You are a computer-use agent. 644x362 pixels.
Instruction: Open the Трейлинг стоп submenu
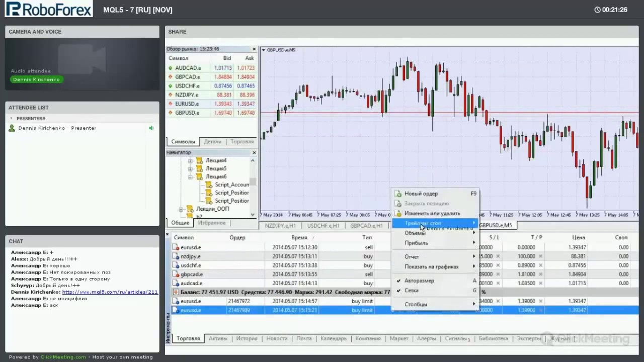[435, 223]
